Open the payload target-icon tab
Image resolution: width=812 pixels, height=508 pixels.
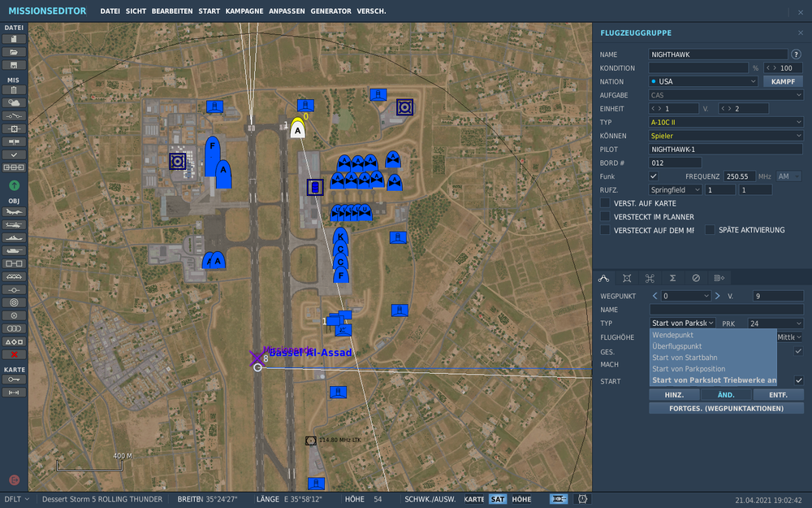(x=627, y=278)
